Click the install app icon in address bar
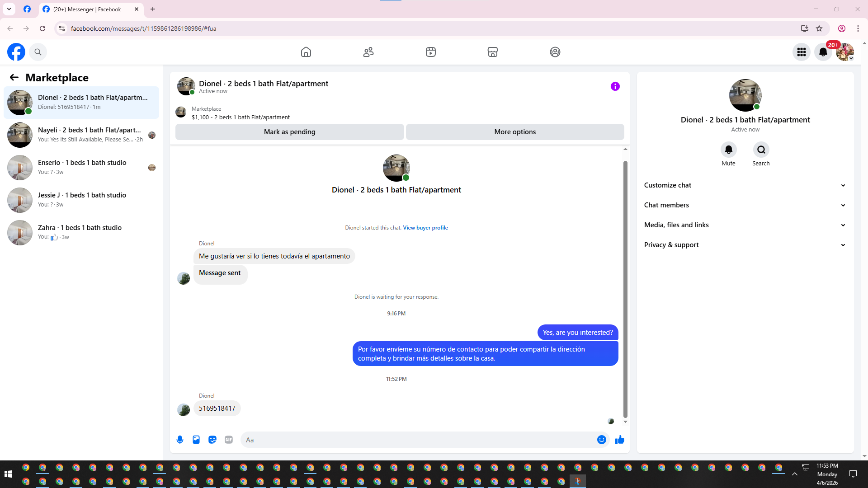The width and height of the screenshot is (868, 488). (x=804, y=28)
